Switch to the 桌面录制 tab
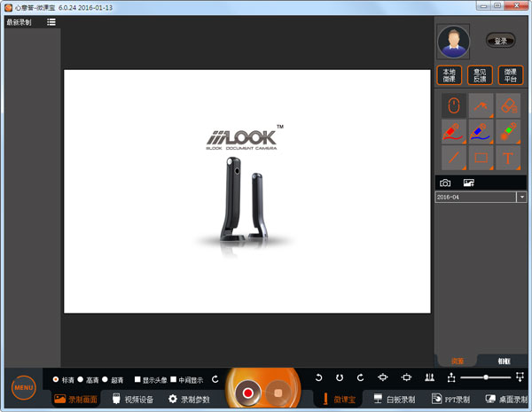 click(x=506, y=399)
